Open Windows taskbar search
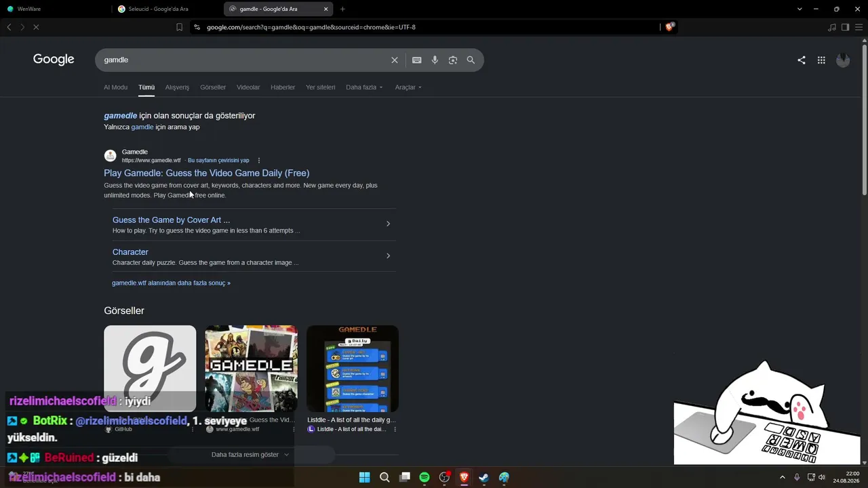This screenshot has height=488, width=868. click(x=384, y=477)
